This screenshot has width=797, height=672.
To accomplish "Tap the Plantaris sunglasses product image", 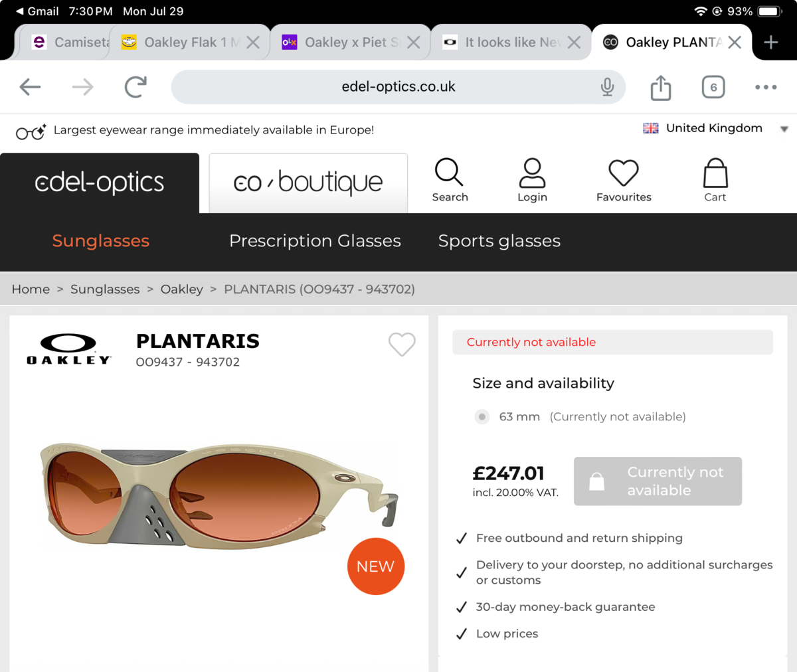I will [x=219, y=495].
